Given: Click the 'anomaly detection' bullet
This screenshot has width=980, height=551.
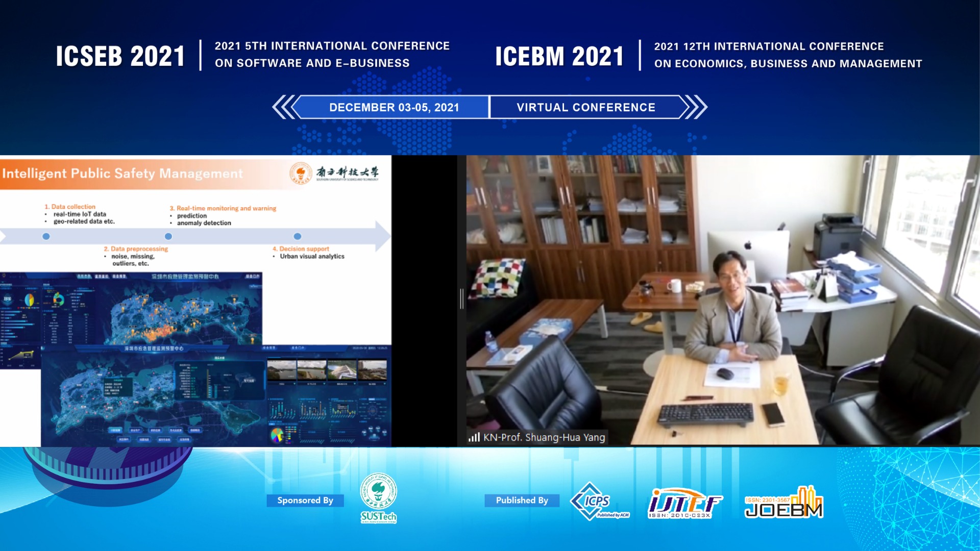Looking at the screenshot, I should click(204, 223).
